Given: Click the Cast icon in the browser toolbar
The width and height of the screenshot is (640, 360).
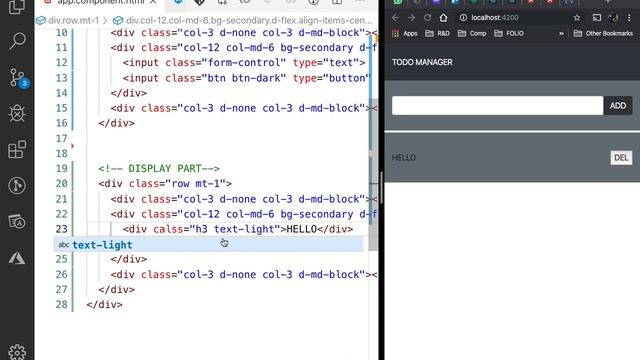Looking at the screenshot, I should pos(597,18).
